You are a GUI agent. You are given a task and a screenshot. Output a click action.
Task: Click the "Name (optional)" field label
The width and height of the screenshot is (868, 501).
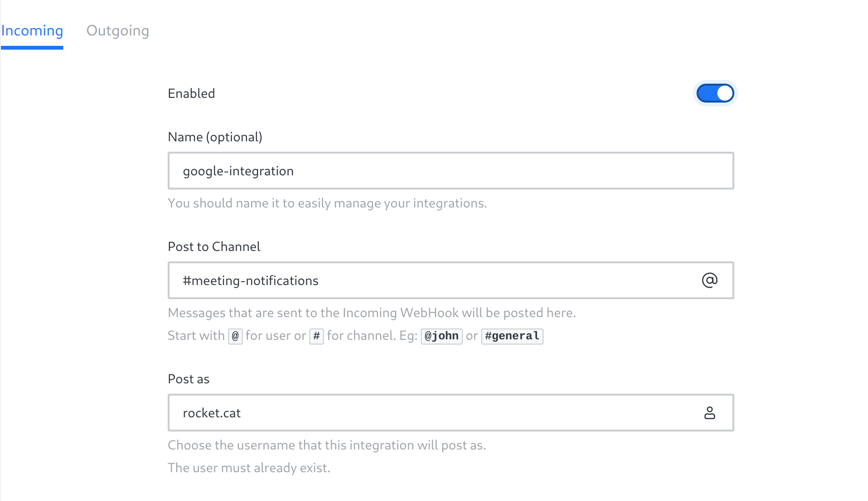[x=215, y=137]
